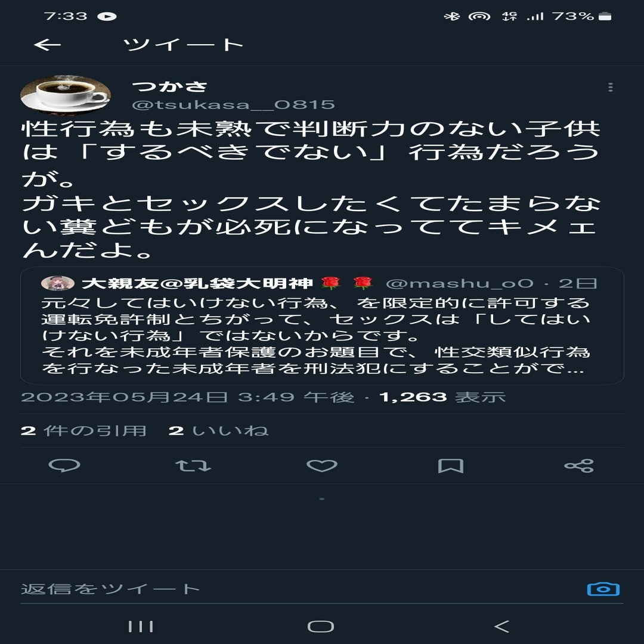Open the camera icon in reply bar
Viewport: 644px width, 644px height.
[603, 589]
